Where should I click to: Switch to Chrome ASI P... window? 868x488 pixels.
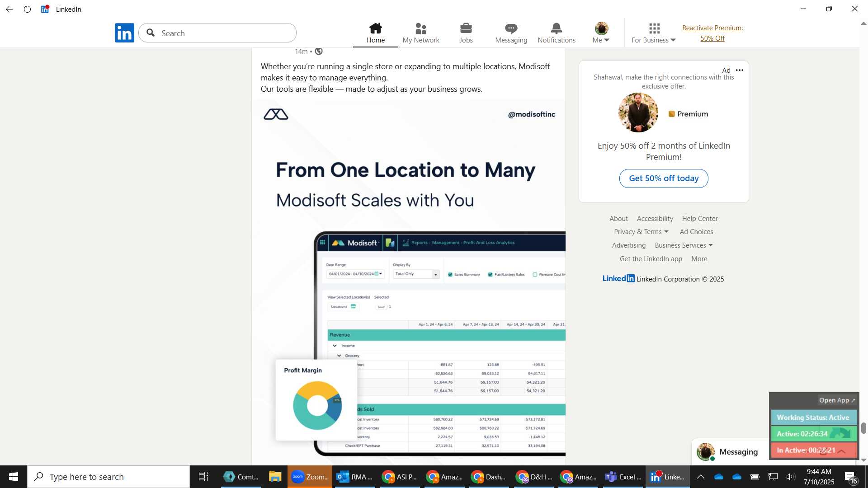click(399, 477)
